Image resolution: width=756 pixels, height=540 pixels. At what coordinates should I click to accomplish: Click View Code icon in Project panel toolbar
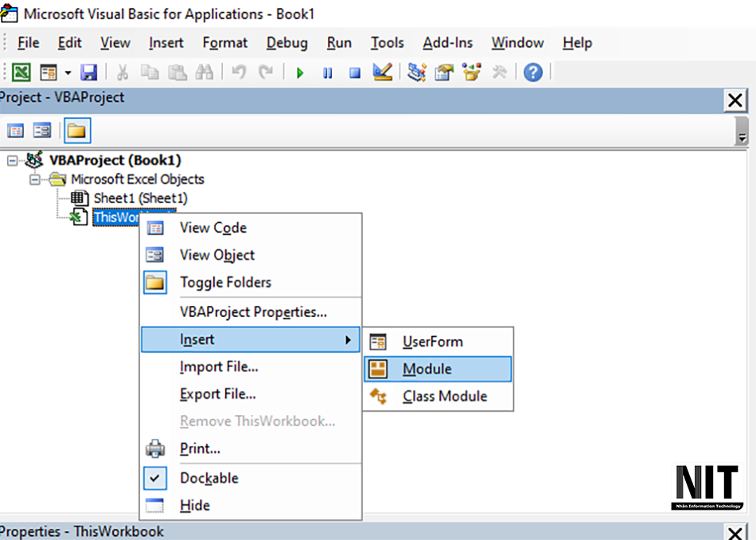click(15, 131)
